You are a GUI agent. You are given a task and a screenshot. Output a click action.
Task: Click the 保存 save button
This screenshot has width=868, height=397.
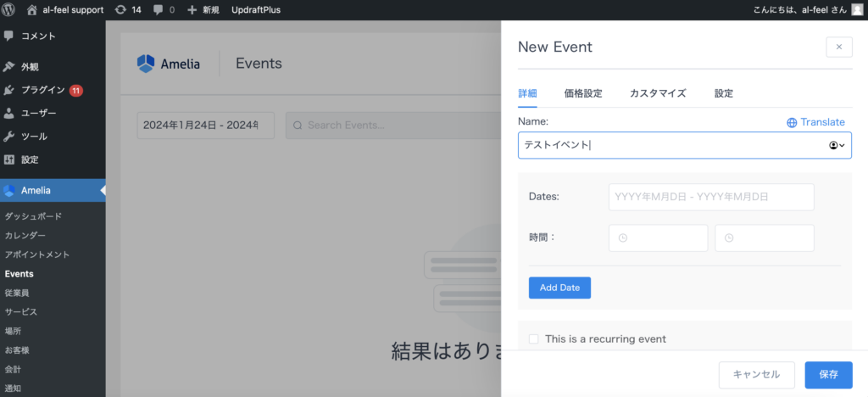coord(828,374)
